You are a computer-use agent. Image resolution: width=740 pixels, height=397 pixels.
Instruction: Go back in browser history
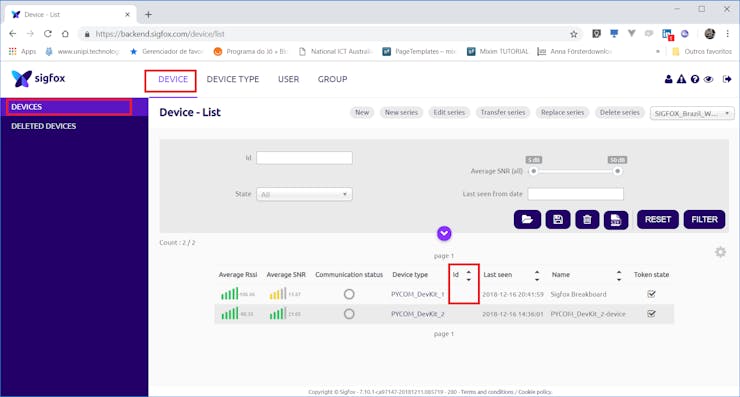[x=13, y=34]
